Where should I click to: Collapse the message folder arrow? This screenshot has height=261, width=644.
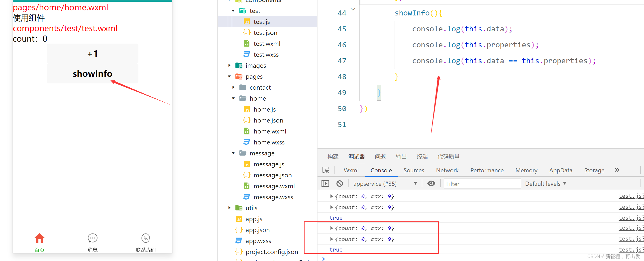pos(233,153)
